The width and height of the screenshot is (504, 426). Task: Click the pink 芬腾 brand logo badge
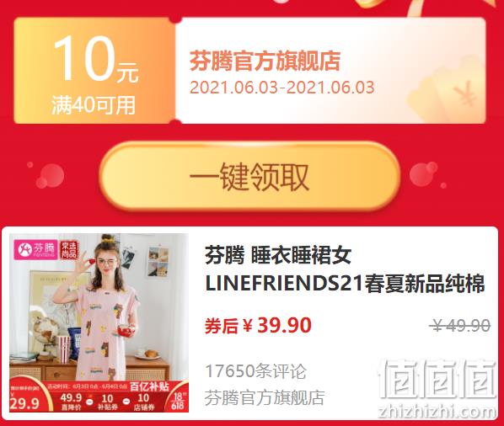tap(35, 249)
